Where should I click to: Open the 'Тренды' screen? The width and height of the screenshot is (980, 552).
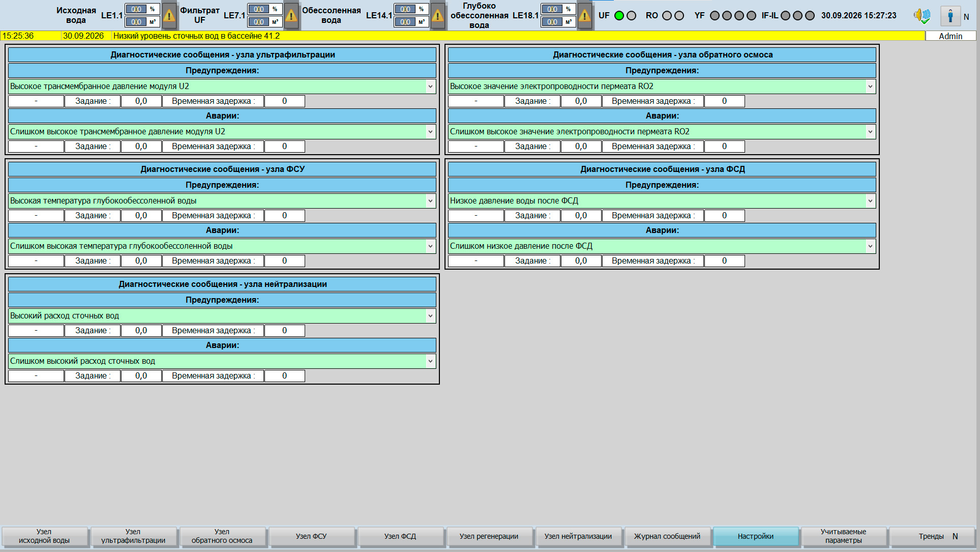point(932,536)
